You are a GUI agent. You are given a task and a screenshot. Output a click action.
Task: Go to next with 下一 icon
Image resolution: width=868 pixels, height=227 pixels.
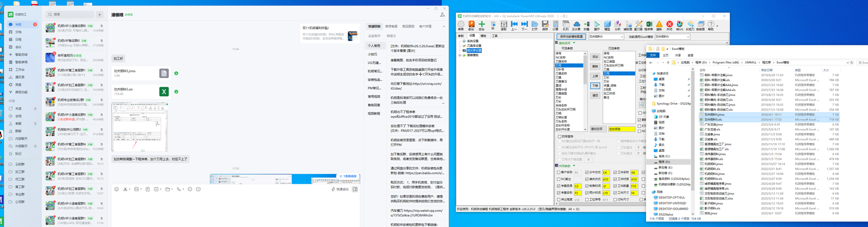pyautogui.click(x=525, y=25)
